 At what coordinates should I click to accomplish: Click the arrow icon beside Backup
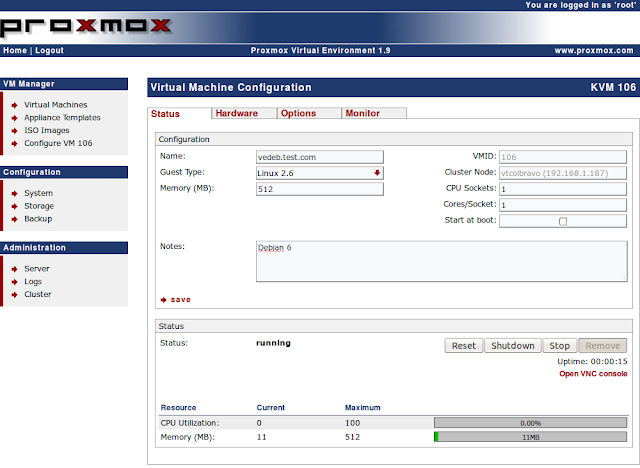click(x=15, y=219)
